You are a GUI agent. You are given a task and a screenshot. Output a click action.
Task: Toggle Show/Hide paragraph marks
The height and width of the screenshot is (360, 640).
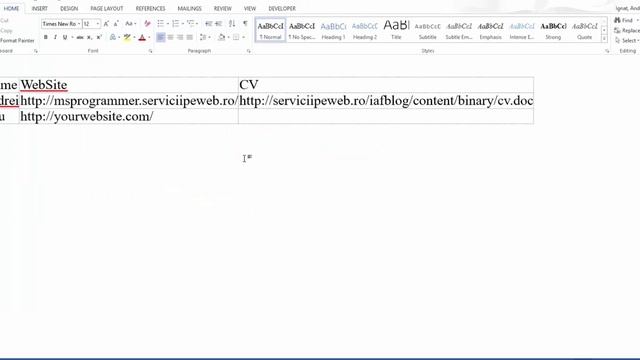(x=245, y=24)
